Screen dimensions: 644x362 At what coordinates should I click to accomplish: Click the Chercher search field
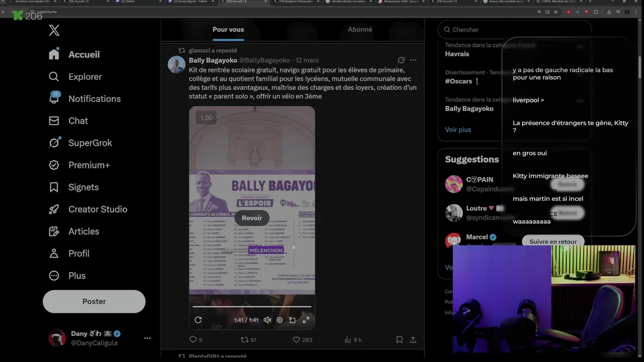point(514,30)
